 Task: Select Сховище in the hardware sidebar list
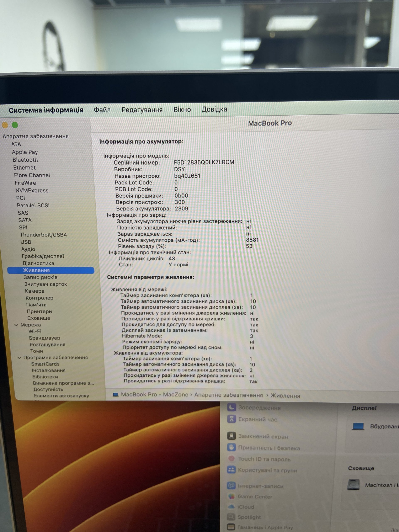39,318
